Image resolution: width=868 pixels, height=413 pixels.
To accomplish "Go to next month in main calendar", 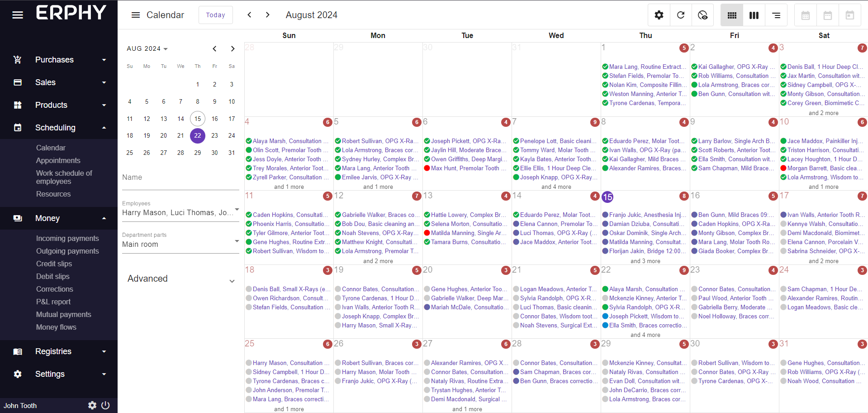I will pyautogui.click(x=268, y=15).
